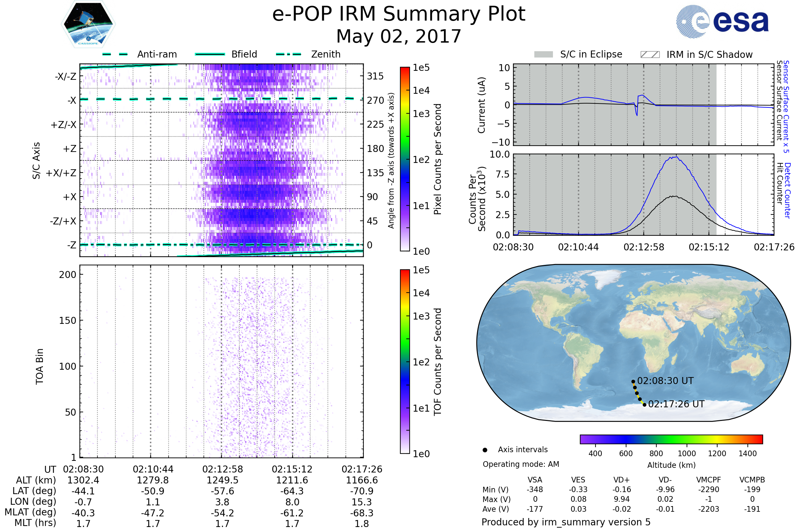Click the peak of the blue Detect Counter curve
The width and height of the screenshot is (798, 532).
[676, 157]
